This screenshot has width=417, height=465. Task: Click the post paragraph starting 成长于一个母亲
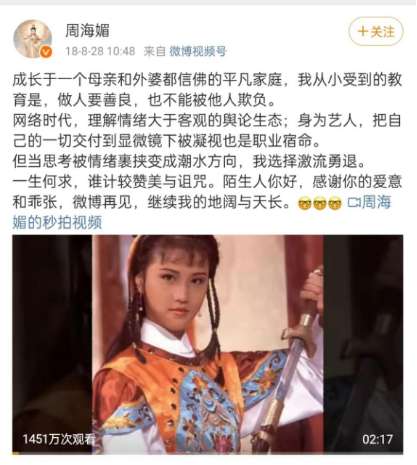click(x=207, y=90)
